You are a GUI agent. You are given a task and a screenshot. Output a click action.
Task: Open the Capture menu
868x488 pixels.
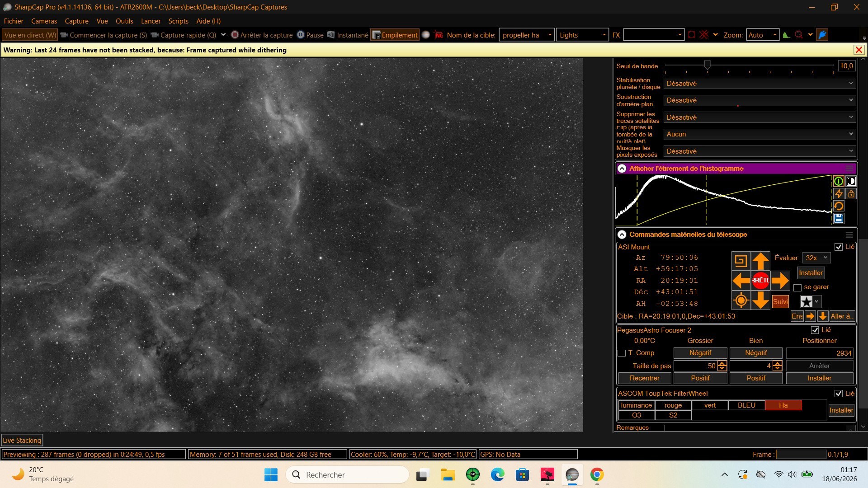76,21
